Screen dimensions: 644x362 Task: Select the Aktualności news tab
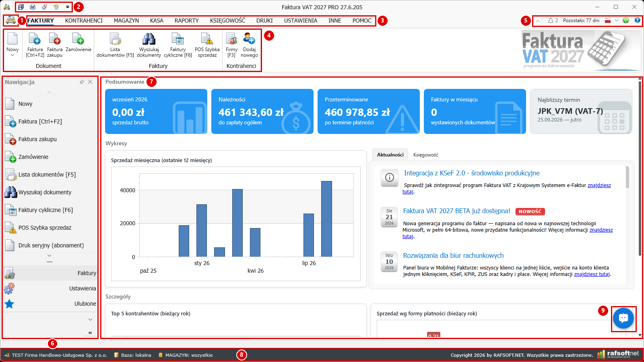(390, 155)
